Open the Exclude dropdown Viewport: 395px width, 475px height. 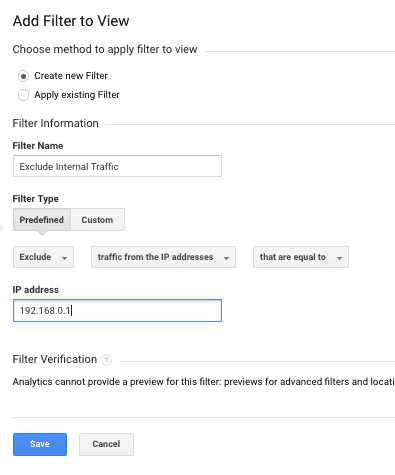pos(43,257)
